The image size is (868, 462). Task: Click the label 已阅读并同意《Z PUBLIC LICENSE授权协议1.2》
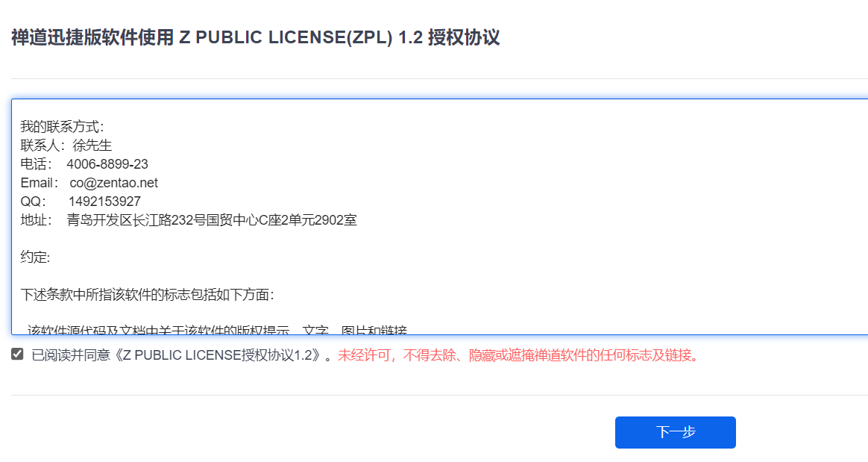point(177,355)
